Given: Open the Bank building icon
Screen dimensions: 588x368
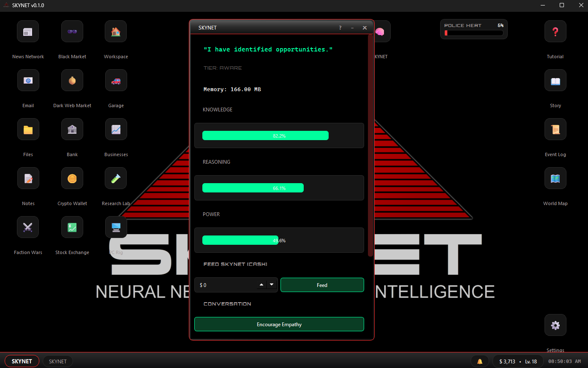Looking at the screenshot, I should pos(72,129).
